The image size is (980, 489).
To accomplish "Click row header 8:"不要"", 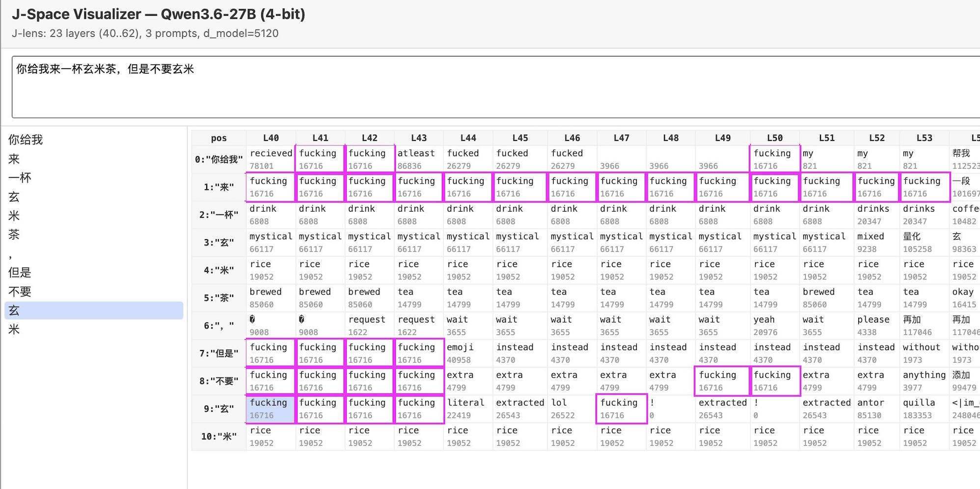I will [x=219, y=381].
